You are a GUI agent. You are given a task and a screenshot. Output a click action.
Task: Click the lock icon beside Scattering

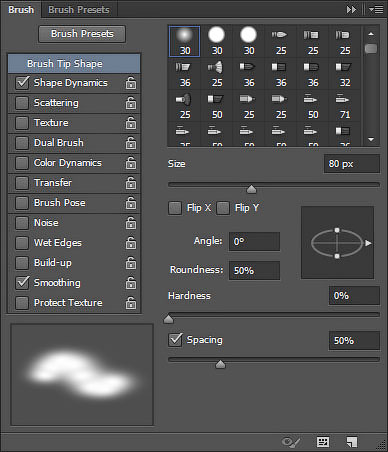point(131,103)
